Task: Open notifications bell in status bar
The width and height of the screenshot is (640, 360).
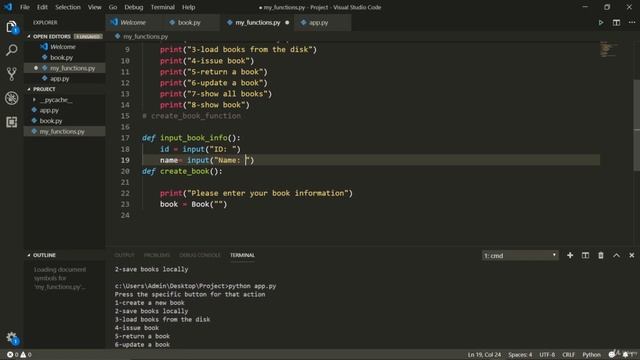Action: 626,355
